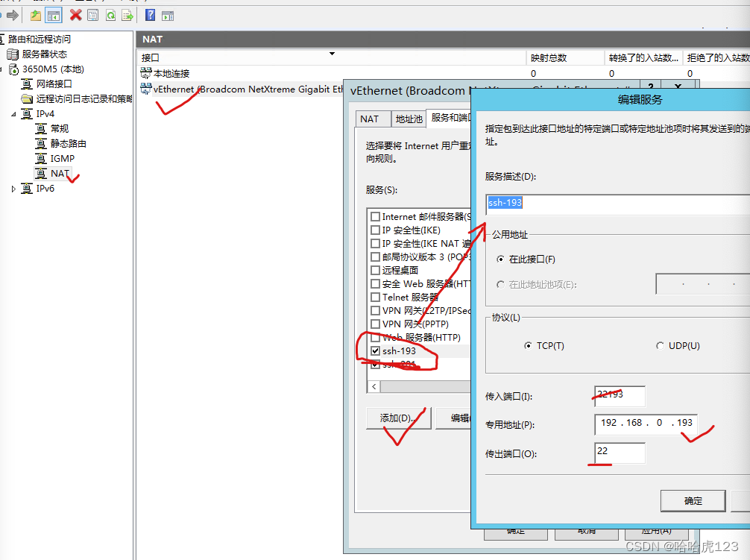Collapse the IPv4 tree node
Viewport: 750px width, 560px height.
tap(13, 114)
